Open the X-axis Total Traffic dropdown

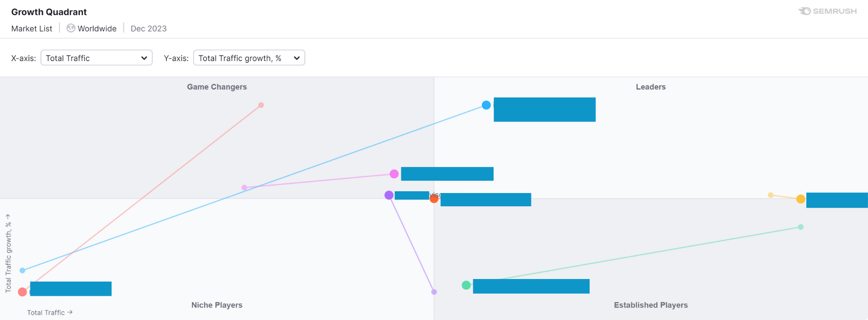96,58
